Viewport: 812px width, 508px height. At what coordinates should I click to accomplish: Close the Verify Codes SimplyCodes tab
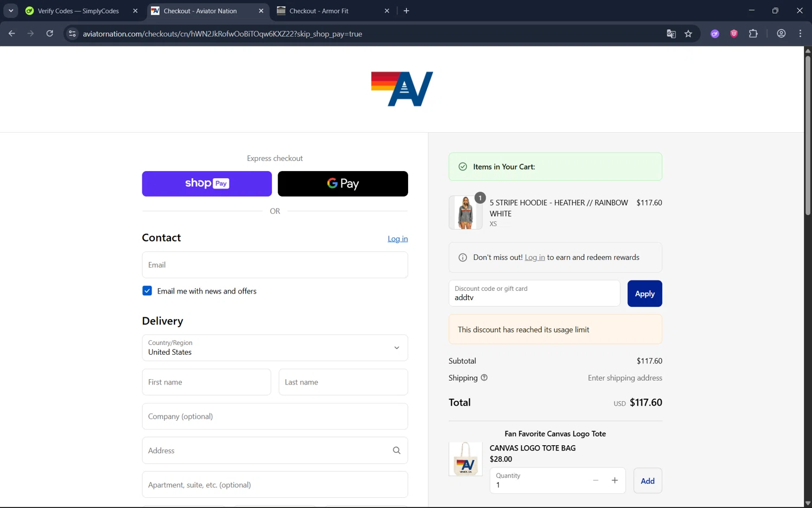(135, 11)
